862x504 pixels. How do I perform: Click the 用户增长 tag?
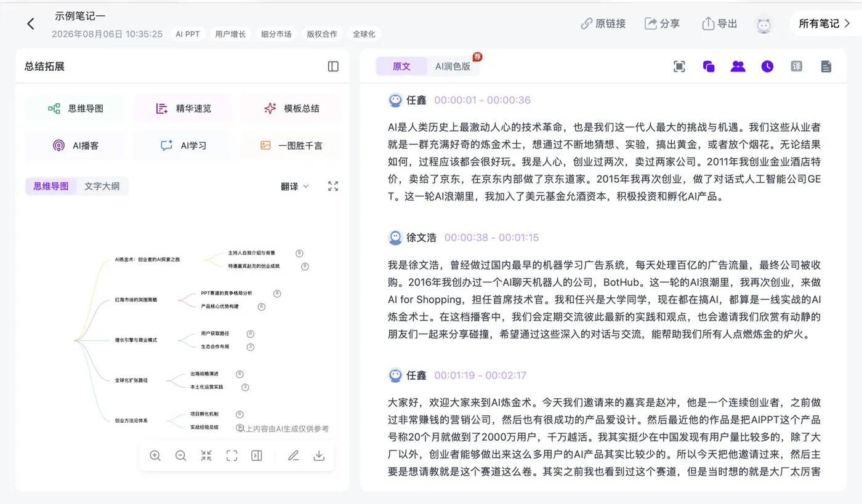coord(230,34)
